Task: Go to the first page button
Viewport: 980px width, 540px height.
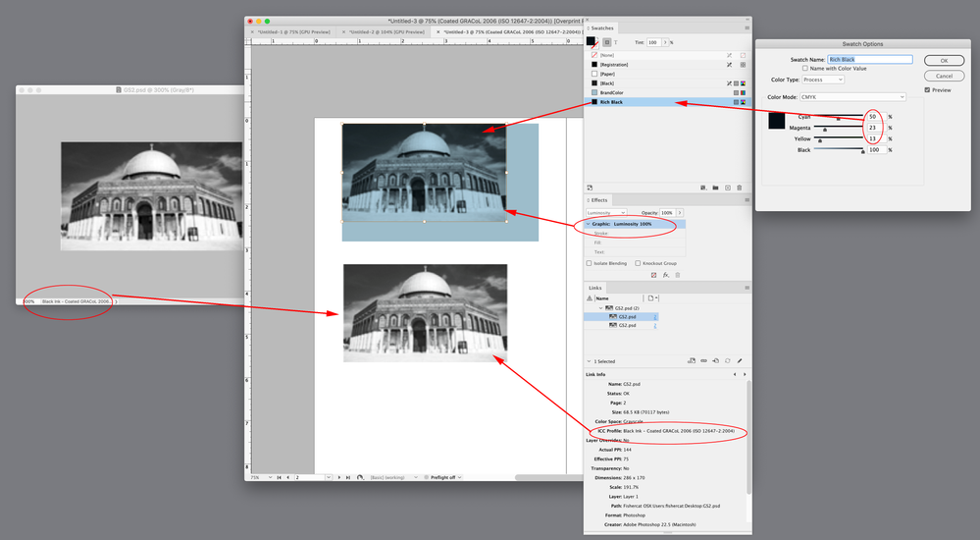Action: [x=279, y=477]
